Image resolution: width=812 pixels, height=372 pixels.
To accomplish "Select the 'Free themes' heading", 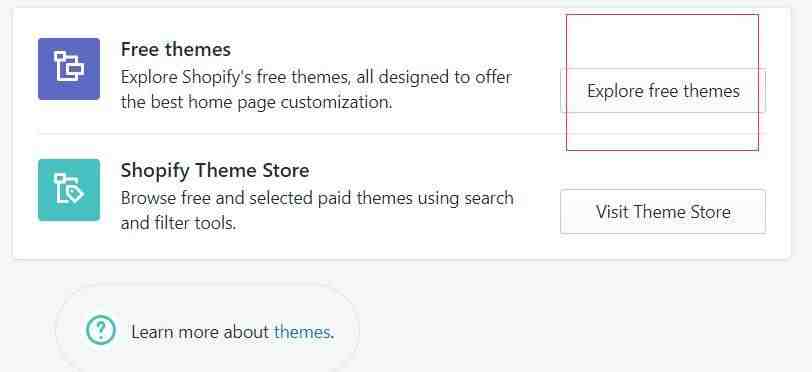I will [x=176, y=50].
